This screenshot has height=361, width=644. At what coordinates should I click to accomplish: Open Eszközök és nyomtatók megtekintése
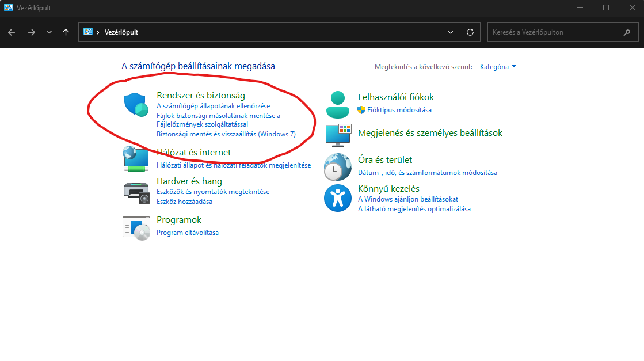click(x=213, y=192)
